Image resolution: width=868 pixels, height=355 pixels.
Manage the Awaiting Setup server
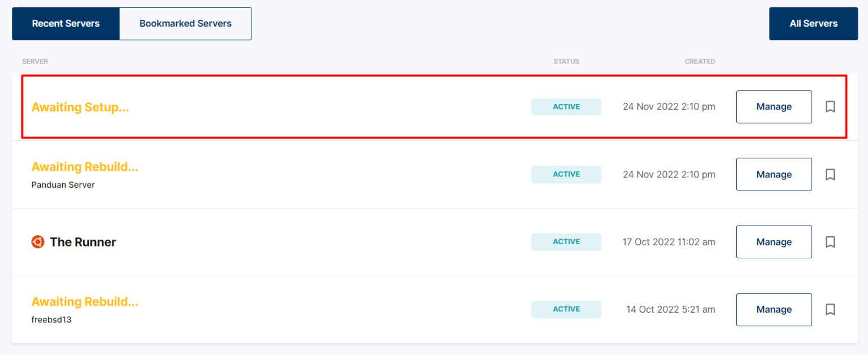pos(774,107)
